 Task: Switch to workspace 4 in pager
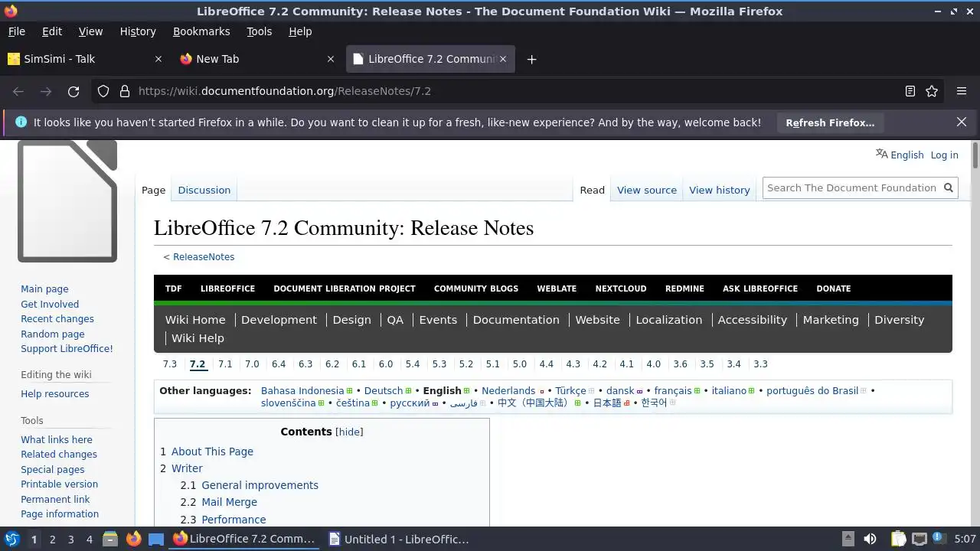tap(89, 539)
